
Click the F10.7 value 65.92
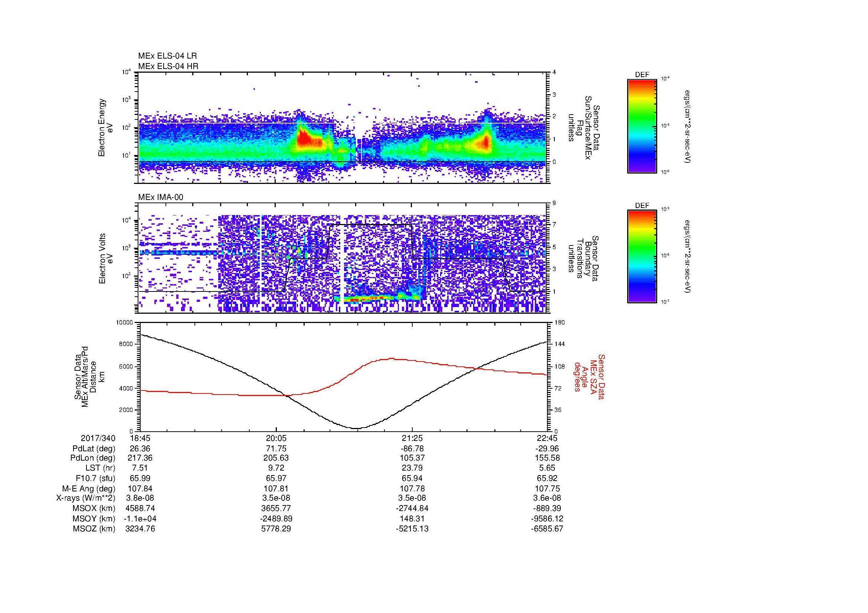point(547,478)
